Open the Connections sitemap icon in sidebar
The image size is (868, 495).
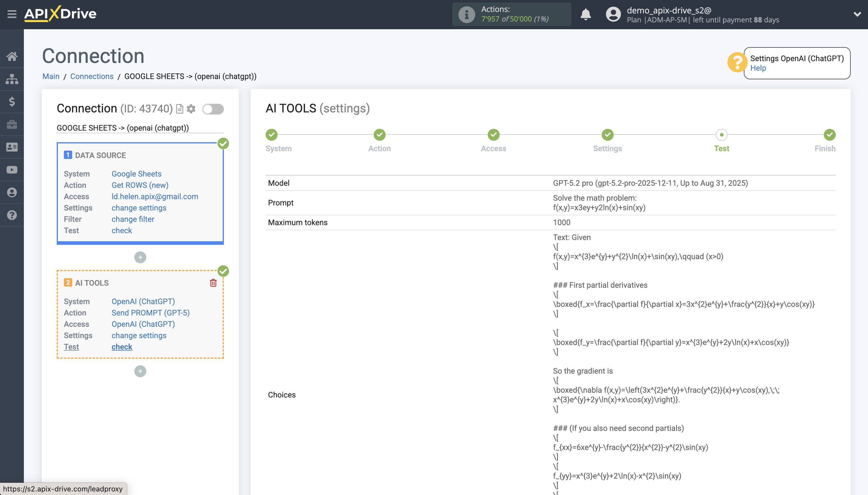(12, 79)
